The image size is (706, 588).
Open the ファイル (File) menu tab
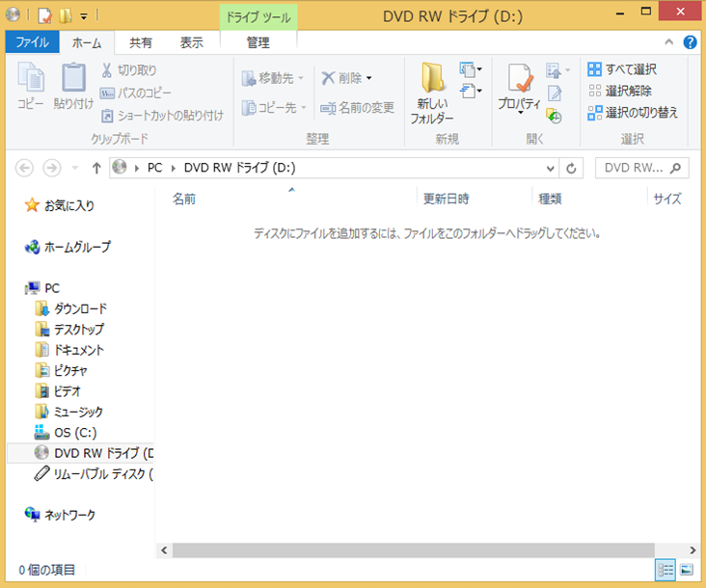33,42
